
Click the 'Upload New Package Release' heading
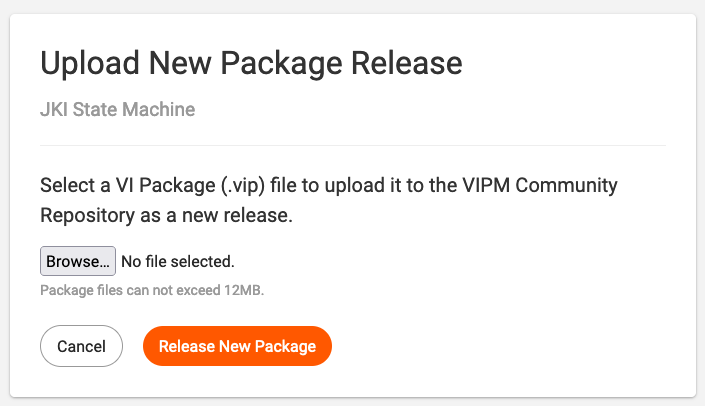tap(251, 63)
